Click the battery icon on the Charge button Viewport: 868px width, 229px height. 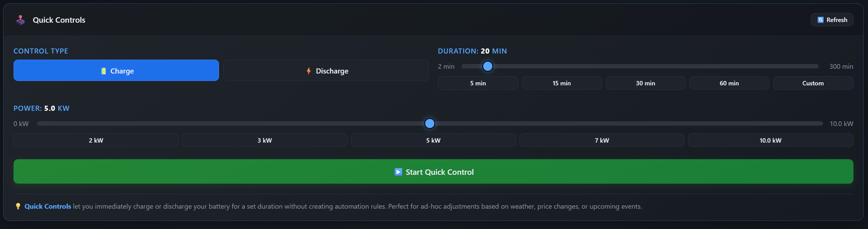(x=103, y=71)
